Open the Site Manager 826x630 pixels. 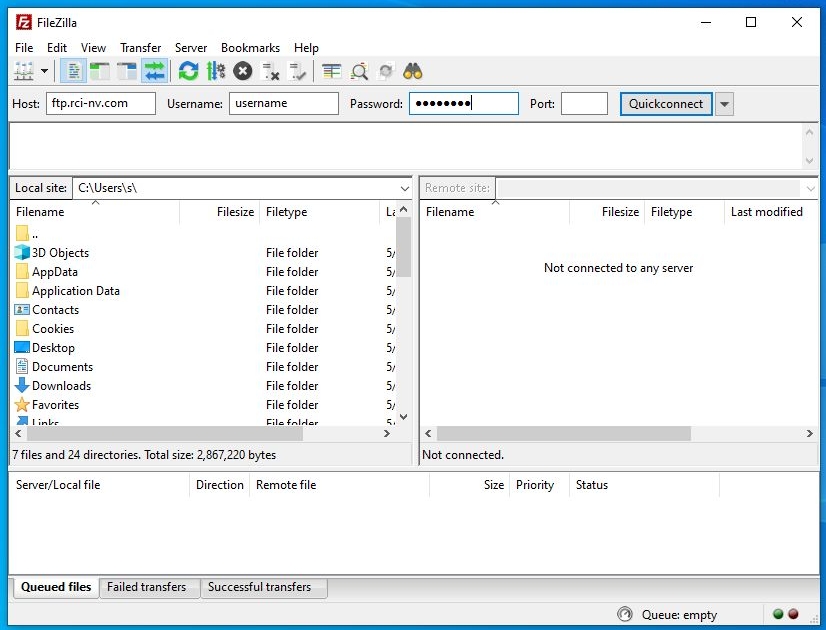(x=24, y=71)
